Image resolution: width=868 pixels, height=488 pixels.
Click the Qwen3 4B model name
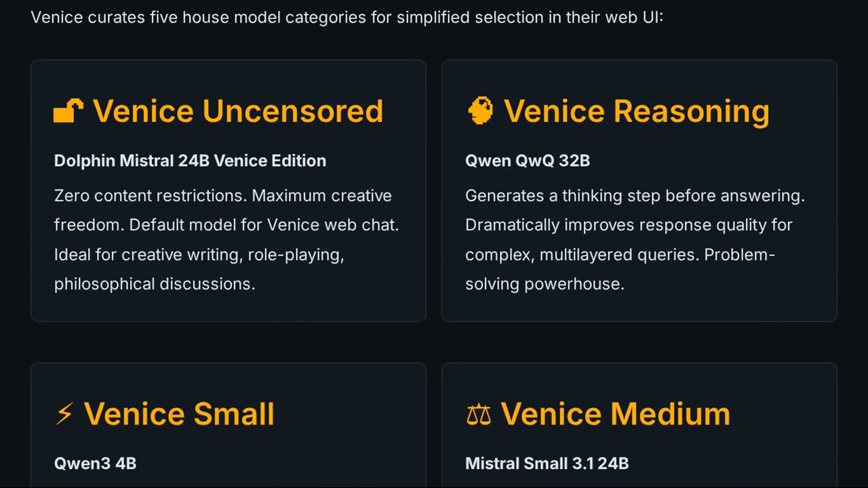tap(95, 464)
